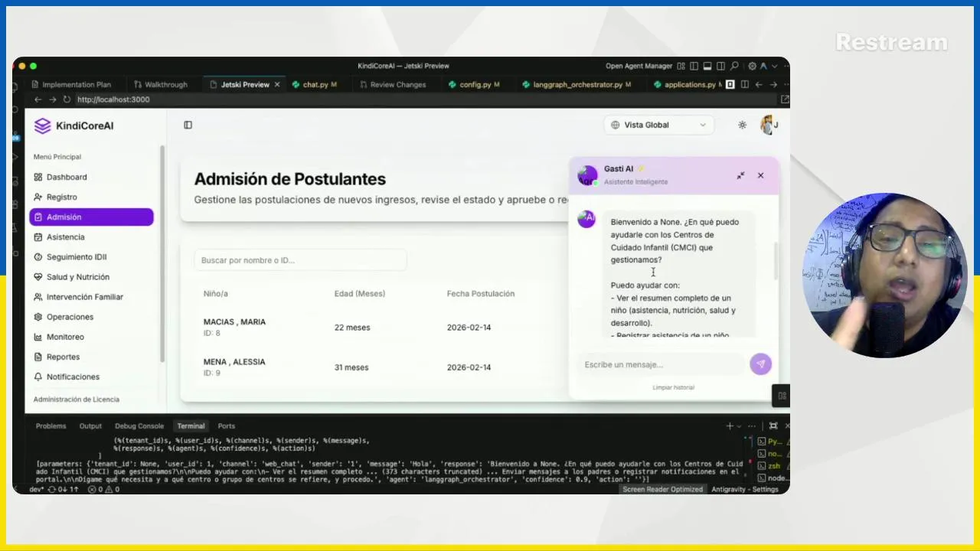Click the browser preview back arrow
Viewport: 980px width, 551px height.
click(x=38, y=99)
